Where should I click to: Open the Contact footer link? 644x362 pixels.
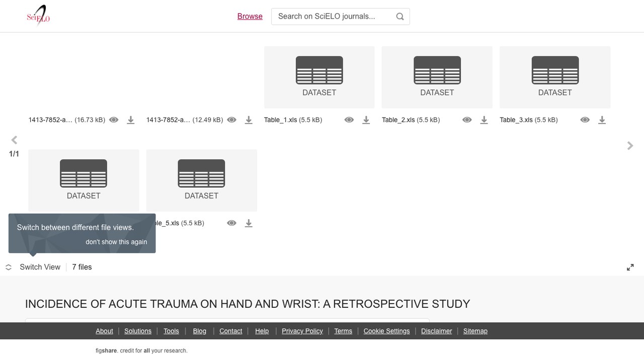coord(231,331)
